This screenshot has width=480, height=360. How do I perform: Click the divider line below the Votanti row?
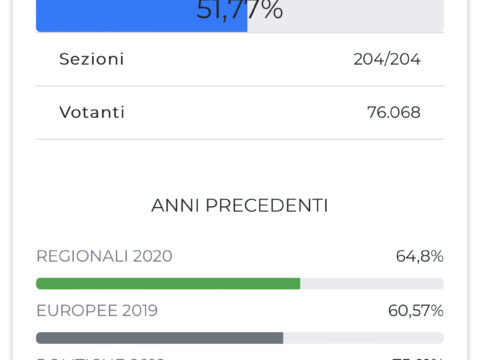(x=240, y=139)
